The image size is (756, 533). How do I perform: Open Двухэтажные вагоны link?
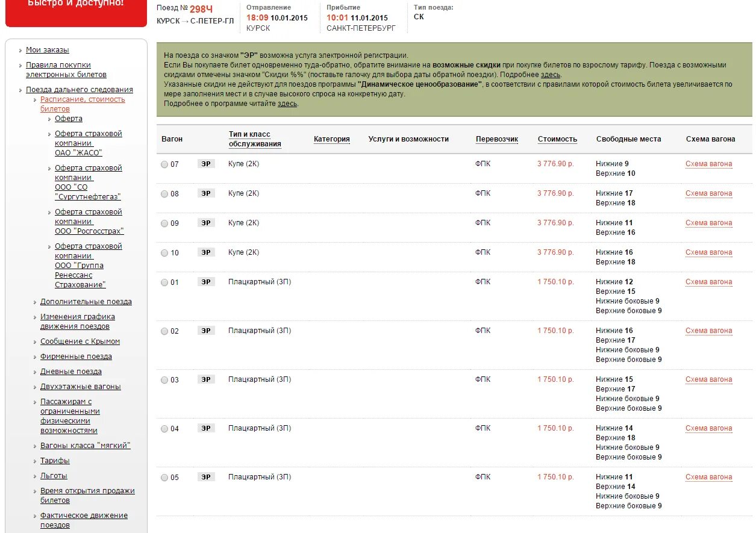click(81, 387)
